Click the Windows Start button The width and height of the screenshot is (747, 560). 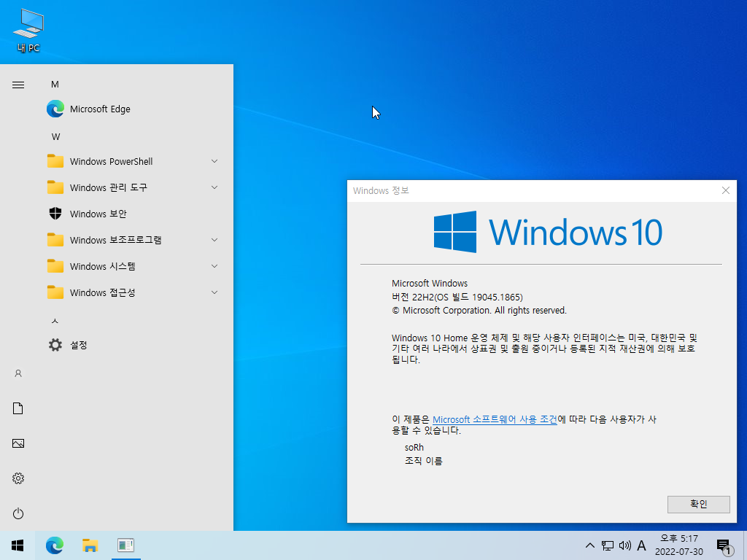[18, 545]
